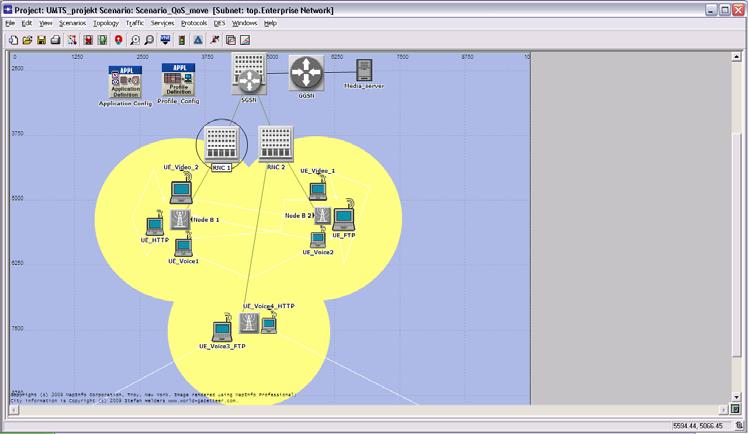Select the Profile Config node
Viewport: 748px width, 434px height.
point(179,80)
